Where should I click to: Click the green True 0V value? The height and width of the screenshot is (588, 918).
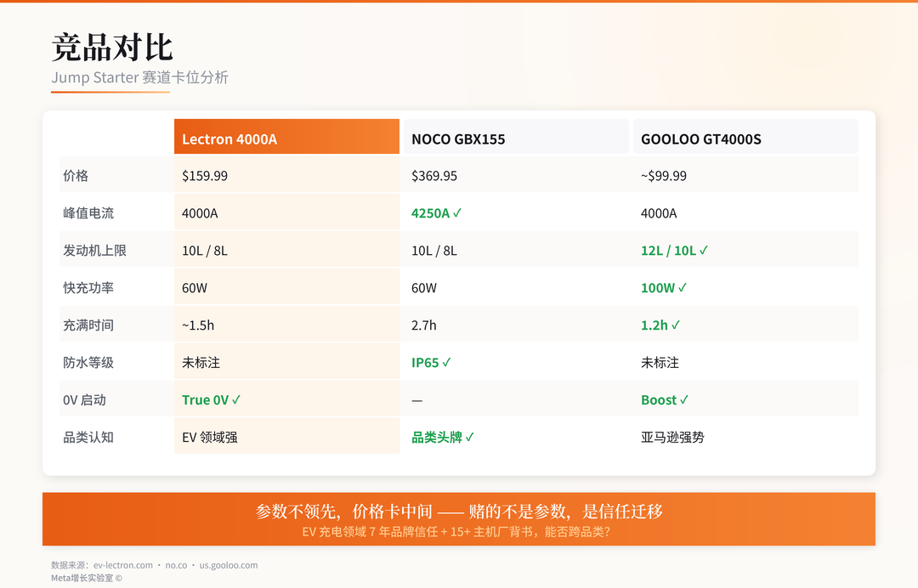pos(212,400)
